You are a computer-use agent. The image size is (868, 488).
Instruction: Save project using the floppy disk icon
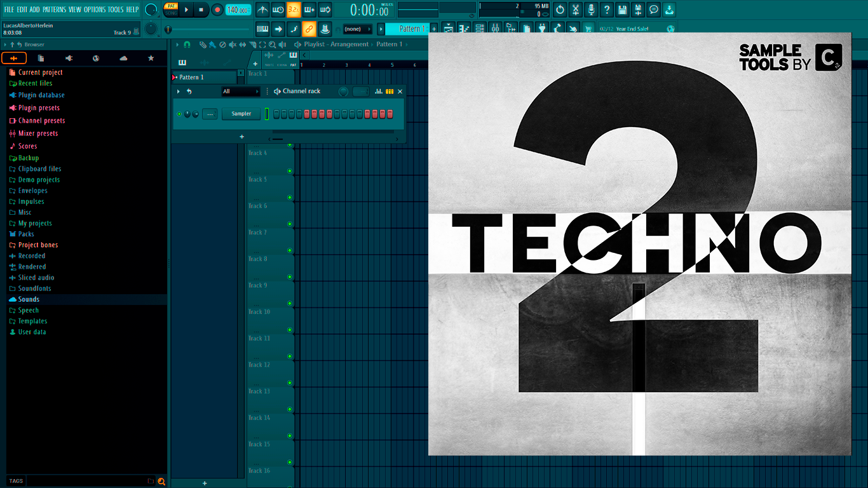click(x=622, y=10)
